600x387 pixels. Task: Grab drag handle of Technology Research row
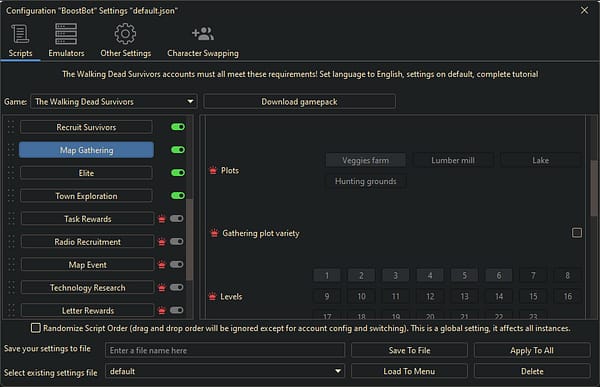11,288
